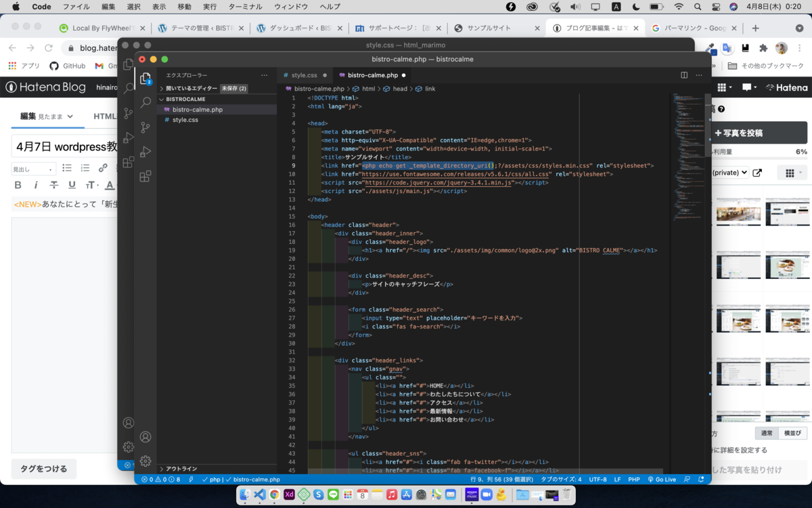This screenshot has height=508, width=812.
Task: Open Hatena photo external link icon
Action: (x=757, y=173)
